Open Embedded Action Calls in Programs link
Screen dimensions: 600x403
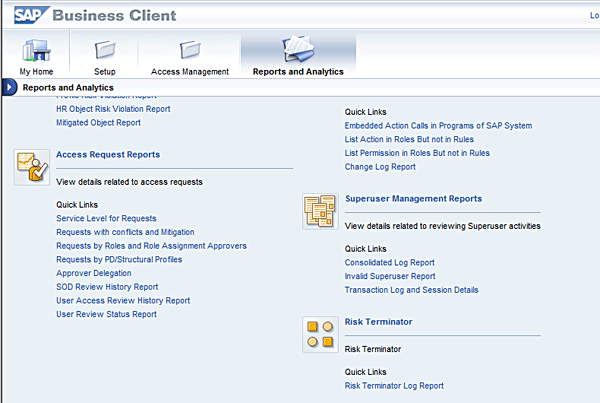[x=438, y=126]
